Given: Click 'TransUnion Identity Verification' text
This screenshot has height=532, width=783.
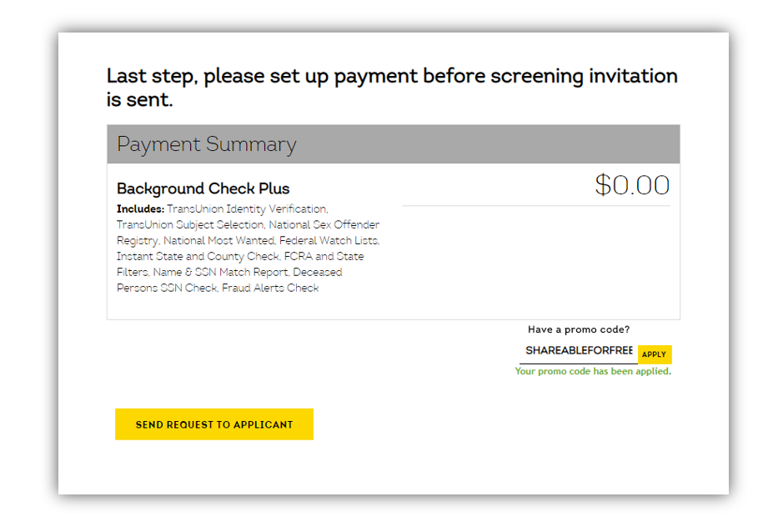Looking at the screenshot, I should coord(247,208).
